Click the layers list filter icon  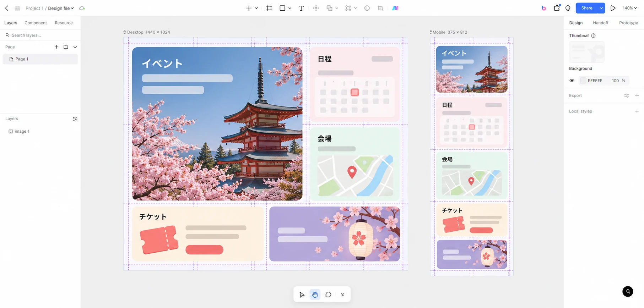click(x=75, y=119)
